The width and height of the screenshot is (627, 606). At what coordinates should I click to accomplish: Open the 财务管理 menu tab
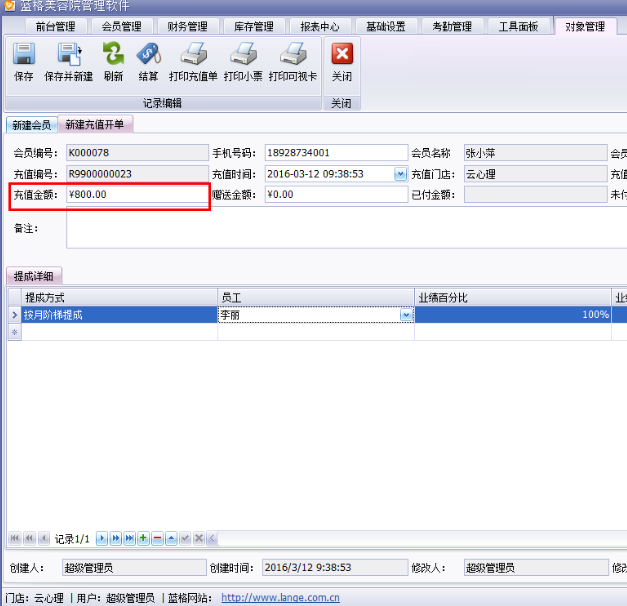pyautogui.click(x=187, y=26)
